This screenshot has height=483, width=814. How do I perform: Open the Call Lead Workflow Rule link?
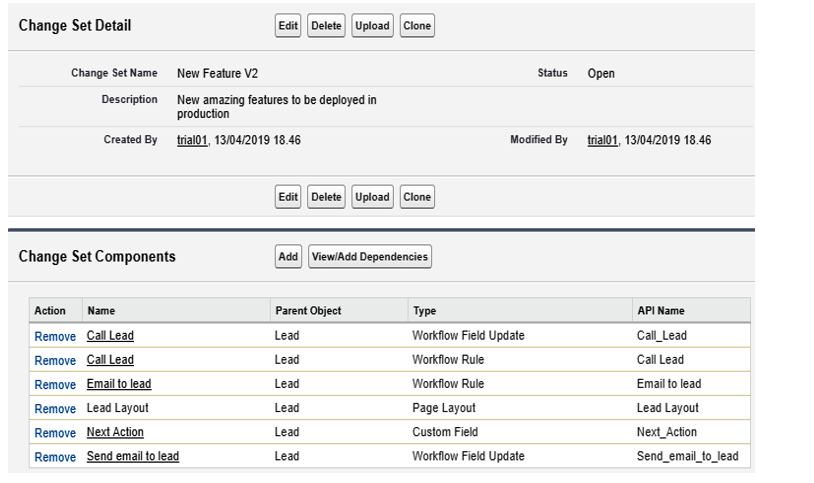110,360
